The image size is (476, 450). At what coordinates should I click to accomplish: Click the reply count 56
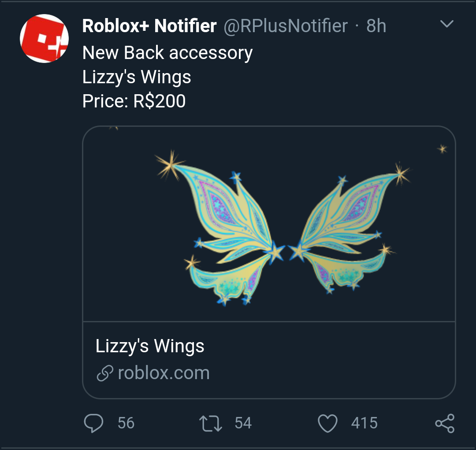click(x=126, y=423)
